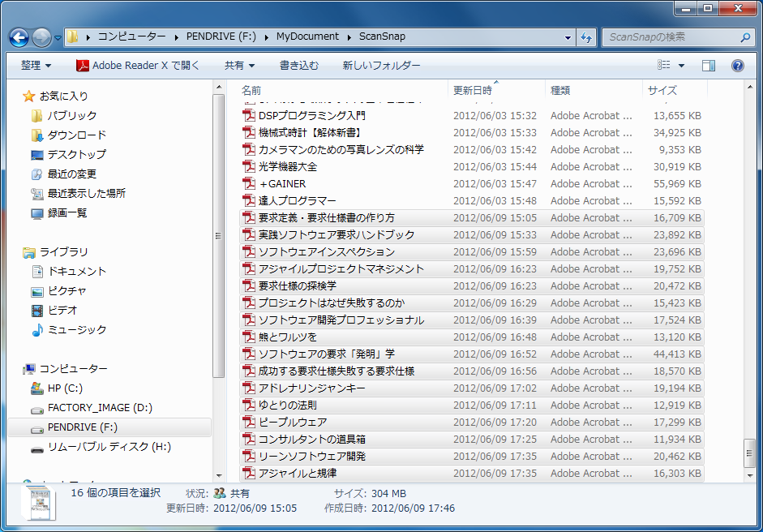Go back with the Back arrow button
The height and width of the screenshot is (532, 763).
[19, 37]
